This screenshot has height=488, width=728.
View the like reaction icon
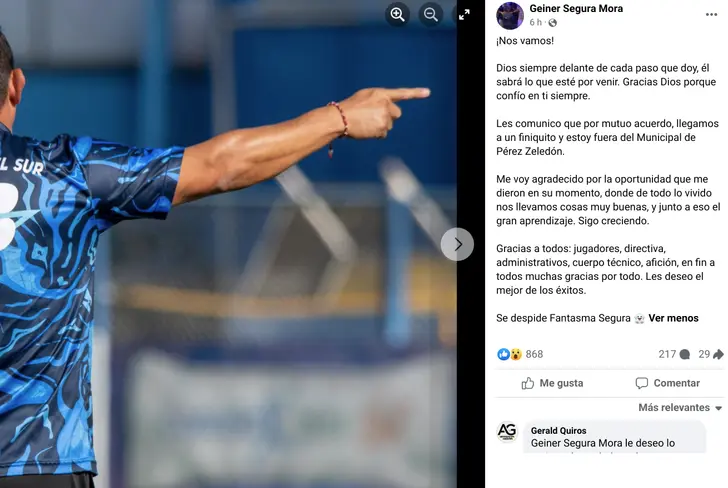tap(503, 354)
